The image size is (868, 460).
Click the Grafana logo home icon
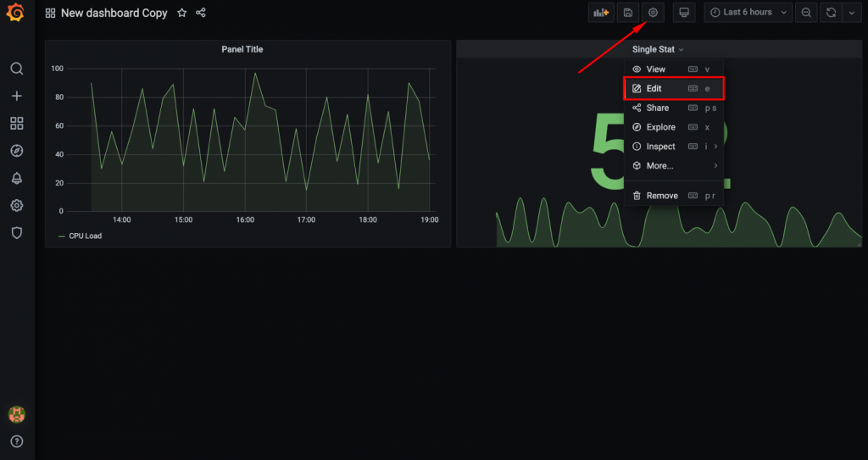pyautogui.click(x=15, y=13)
